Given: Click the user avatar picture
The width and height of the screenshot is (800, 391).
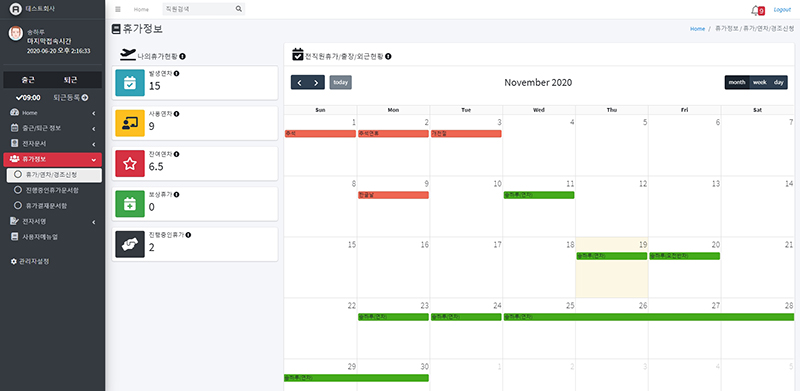Looking at the screenshot, I should (16, 34).
